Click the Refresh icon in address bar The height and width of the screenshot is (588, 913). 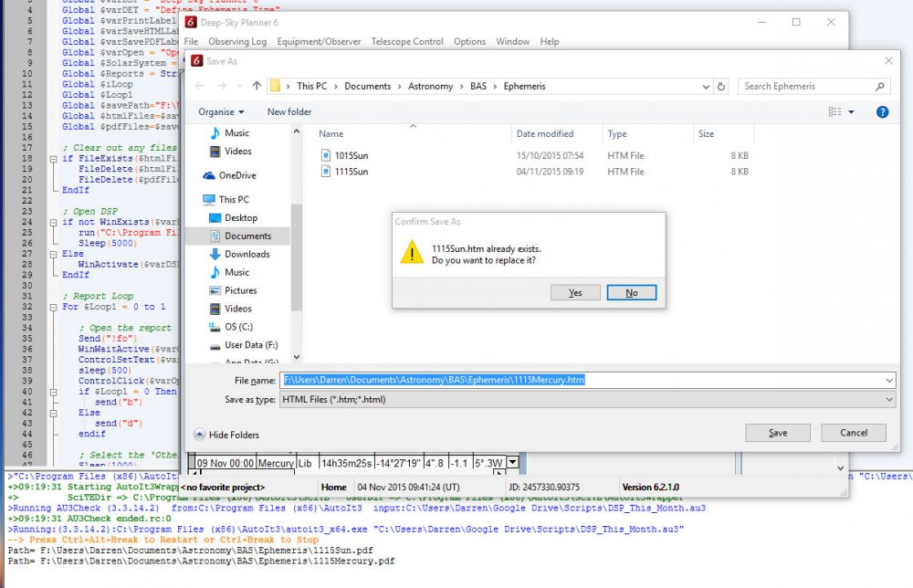point(721,86)
